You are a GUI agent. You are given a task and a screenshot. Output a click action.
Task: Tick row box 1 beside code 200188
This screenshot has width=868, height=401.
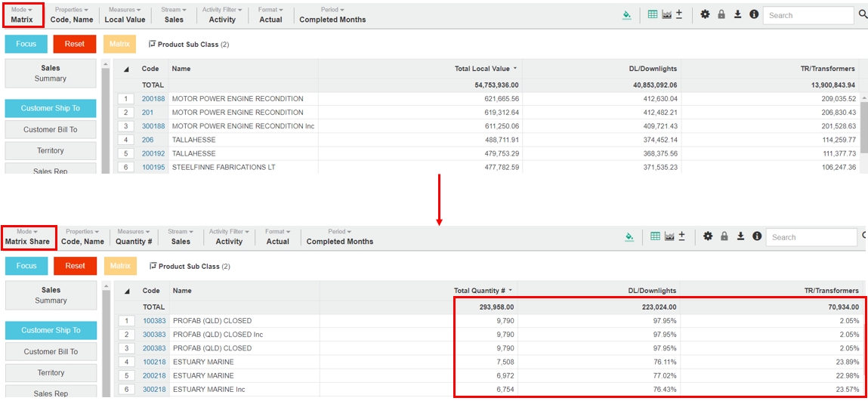pos(126,99)
